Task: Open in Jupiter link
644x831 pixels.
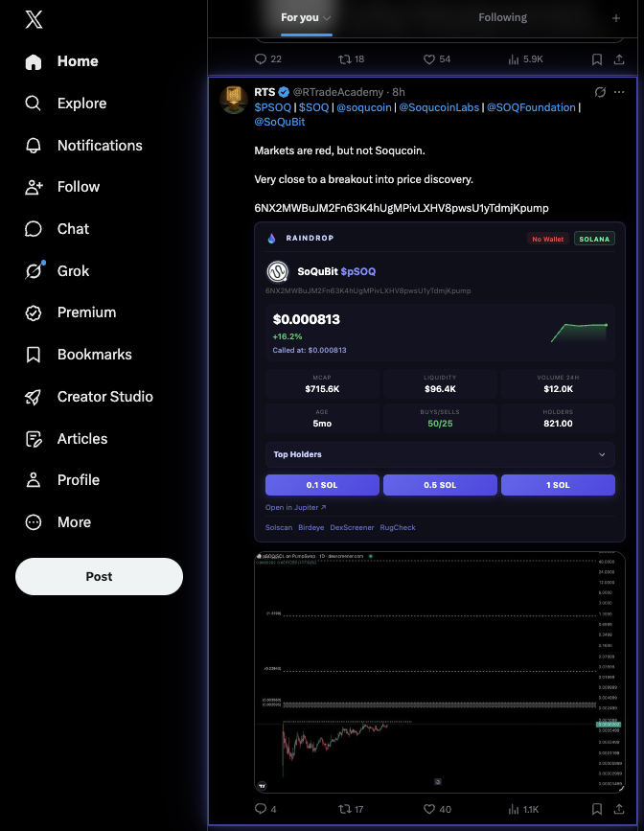Action: 296,508
